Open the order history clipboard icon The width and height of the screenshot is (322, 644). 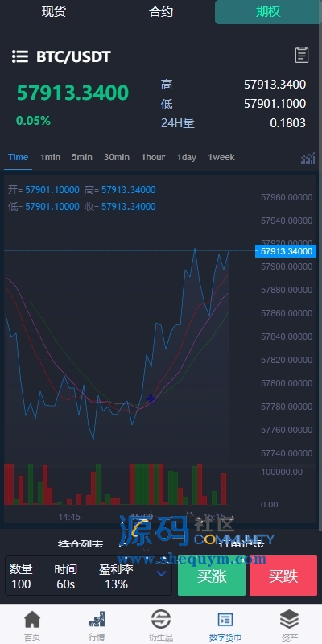(301, 55)
